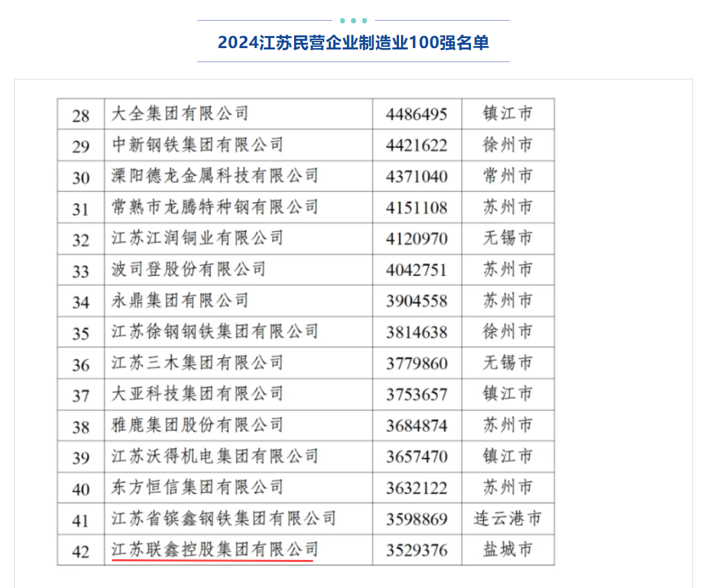Click revenue figure 3904558 for 永鼎集团
The width and height of the screenshot is (707, 588).
pyautogui.click(x=416, y=301)
